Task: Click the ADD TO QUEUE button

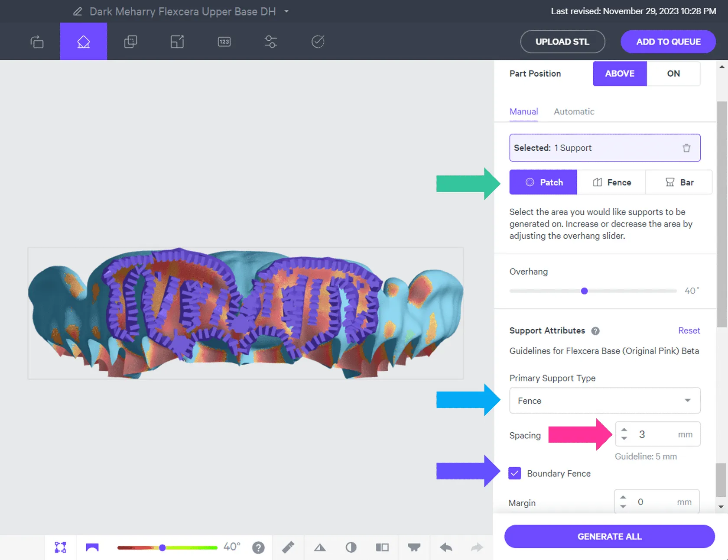Action: click(x=668, y=42)
